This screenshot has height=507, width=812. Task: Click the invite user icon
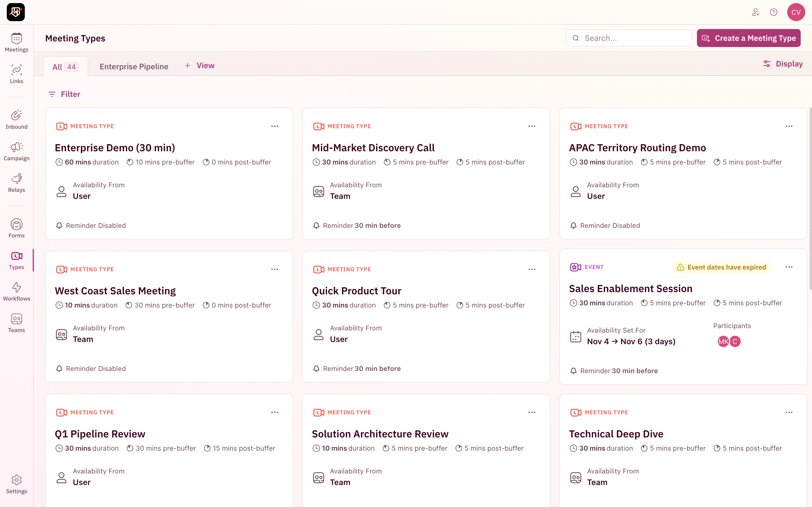point(755,12)
